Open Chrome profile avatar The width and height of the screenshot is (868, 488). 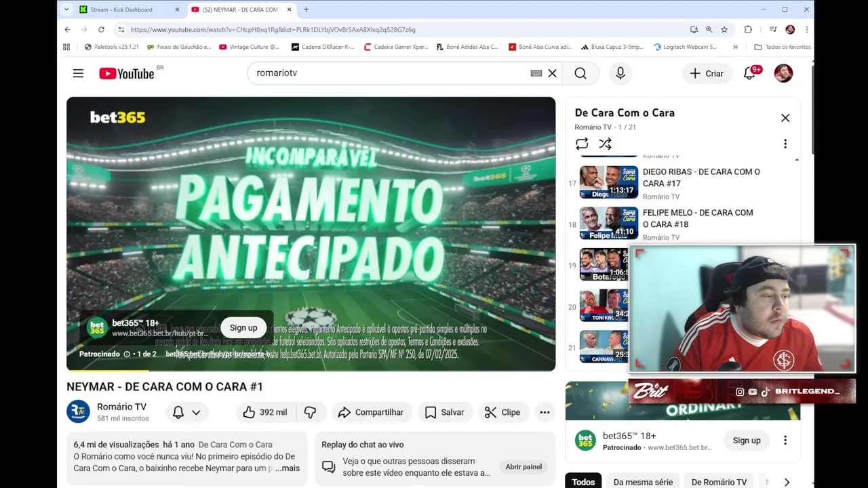tap(790, 30)
